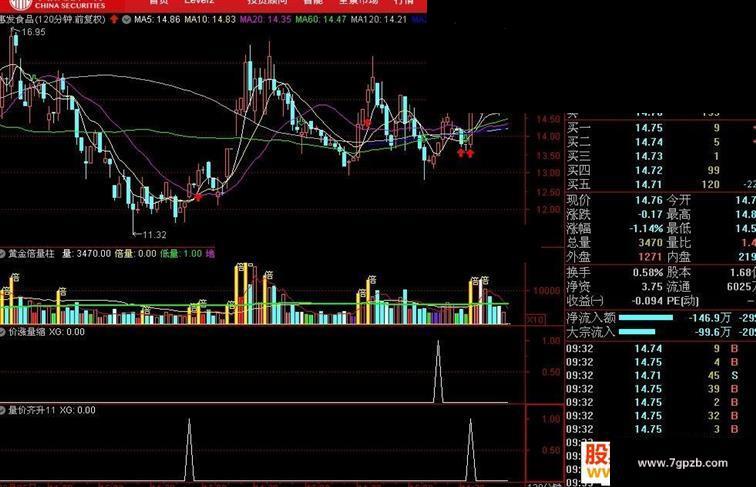Click the 10000 volume axis label
Viewport: 756px width, 487px height.
[545, 290]
